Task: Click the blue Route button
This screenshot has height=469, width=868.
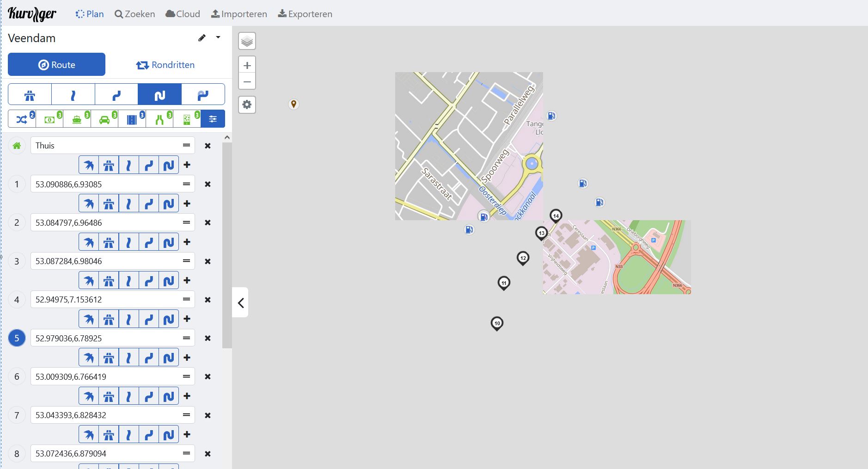Action: point(56,65)
